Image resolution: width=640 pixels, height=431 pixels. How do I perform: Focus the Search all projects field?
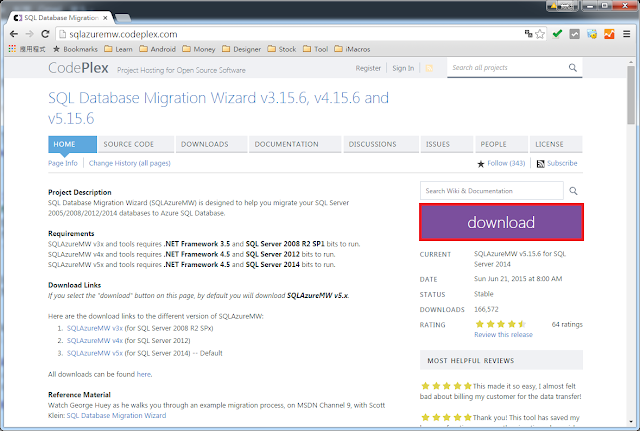coord(508,68)
